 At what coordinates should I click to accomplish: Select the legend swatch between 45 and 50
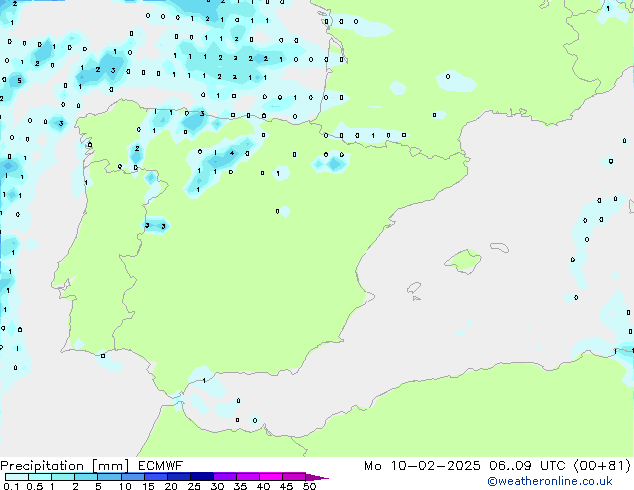(294, 477)
